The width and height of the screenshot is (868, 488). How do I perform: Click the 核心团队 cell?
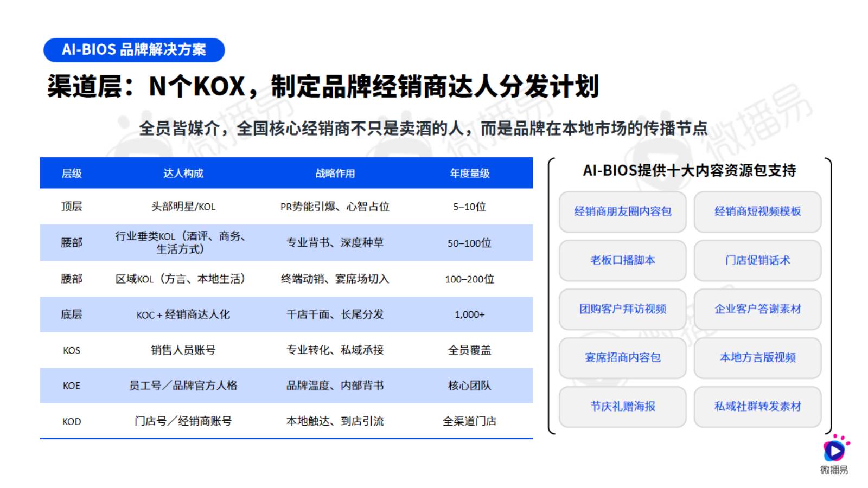tap(470, 386)
